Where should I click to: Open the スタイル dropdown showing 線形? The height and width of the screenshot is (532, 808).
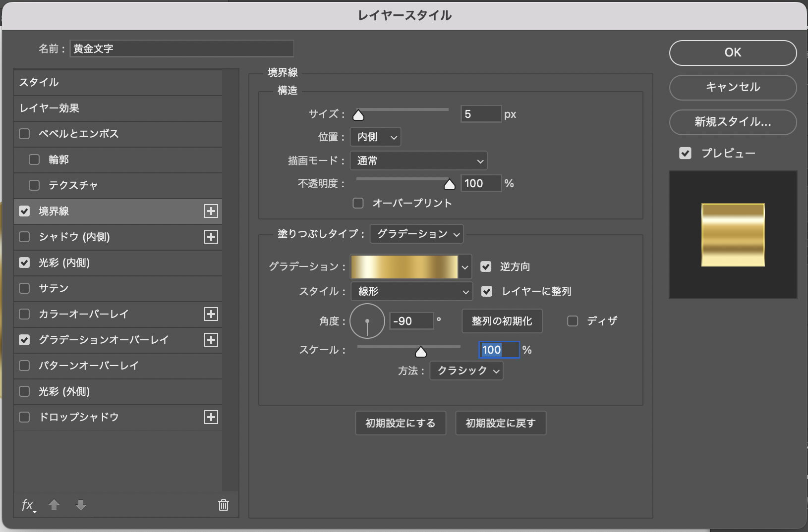point(412,291)
